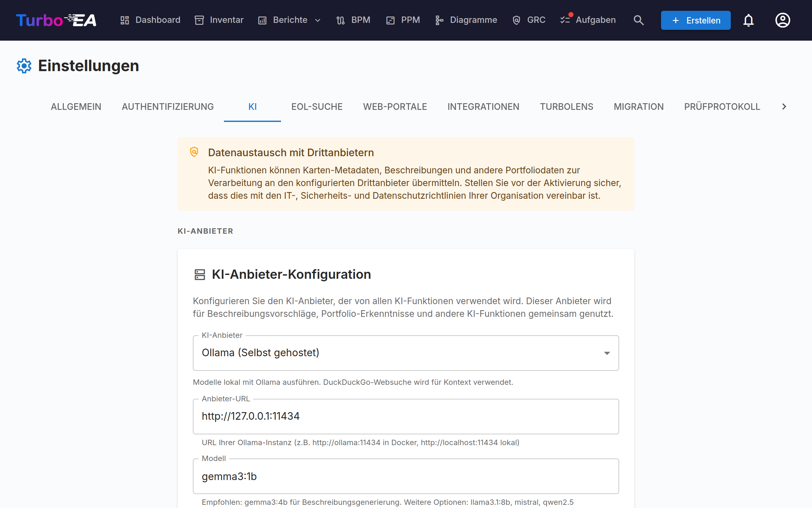Screen dimensions: 812x508
Task: Click the Datenaustausch mit Drittanbietern heading
Action: pyautogui.click(x=291, y=152)
